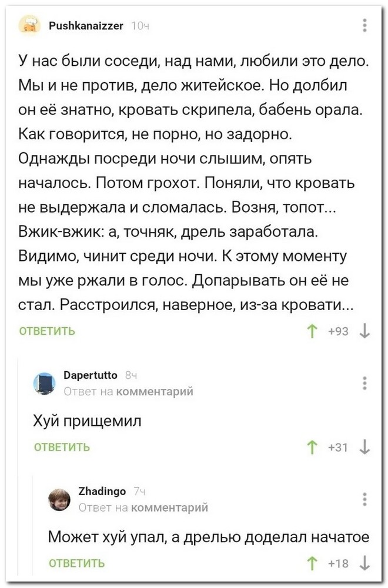Follow 'Ответ на комментарий' link under Zhadingo
The width and height of the screenshot is (388, 588).
143,507
